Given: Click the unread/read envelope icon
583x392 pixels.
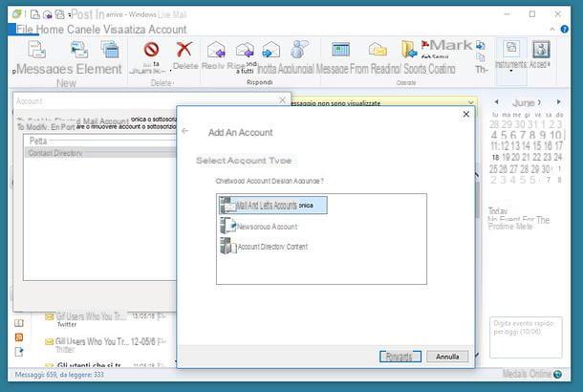Looking at the screenshot, I should (x=378, y=49).
